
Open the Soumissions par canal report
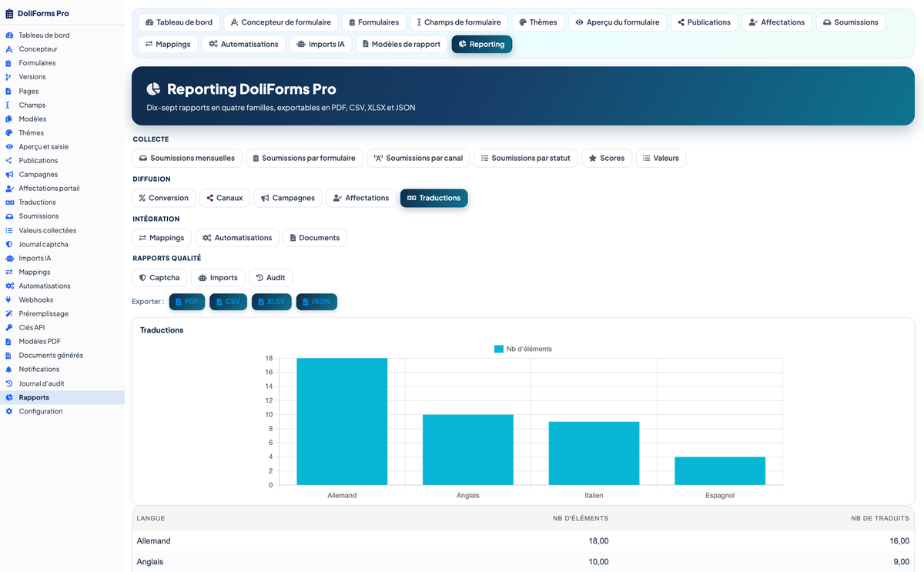[x=418, y=158]
